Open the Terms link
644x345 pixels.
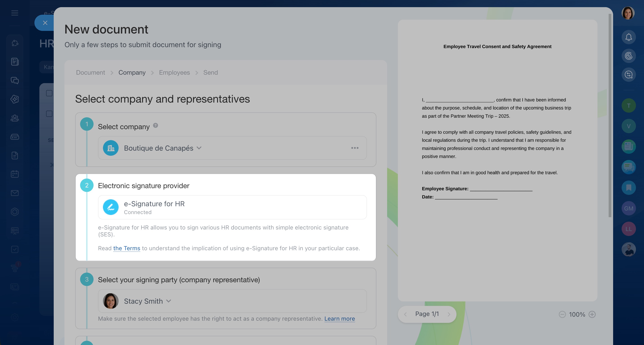tap(127, 248)
